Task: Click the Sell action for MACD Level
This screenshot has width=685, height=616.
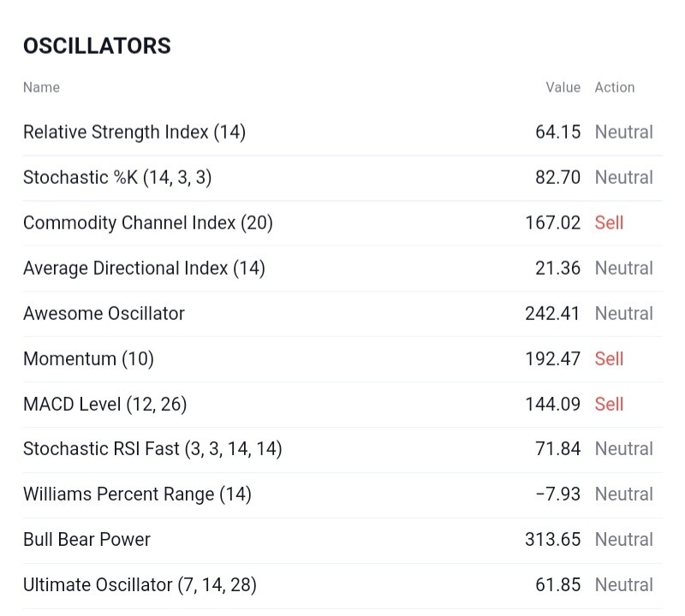Action: 609,405
